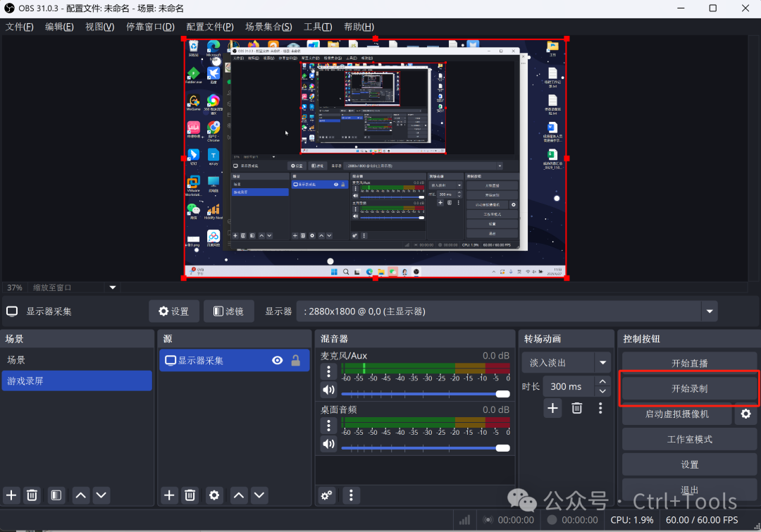Open source properties gear in 源 panel
Image resolution: width=761 pixels, height=532 pixels.
(215, 495)
